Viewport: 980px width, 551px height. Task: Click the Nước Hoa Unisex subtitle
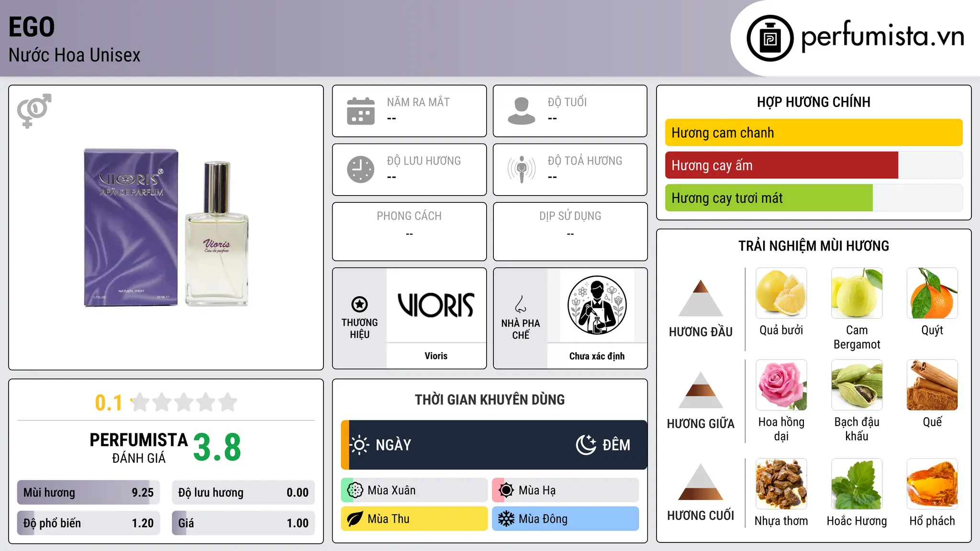point(74,55)
